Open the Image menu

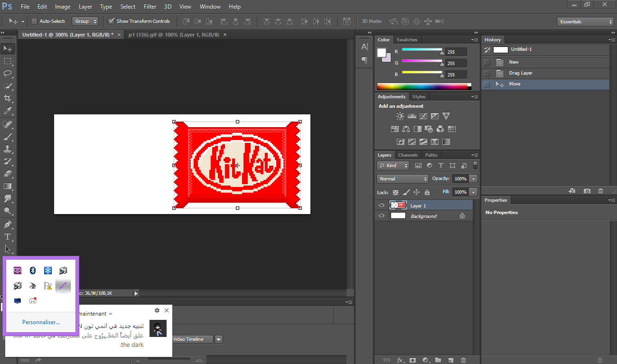click(x=63, y=7)
